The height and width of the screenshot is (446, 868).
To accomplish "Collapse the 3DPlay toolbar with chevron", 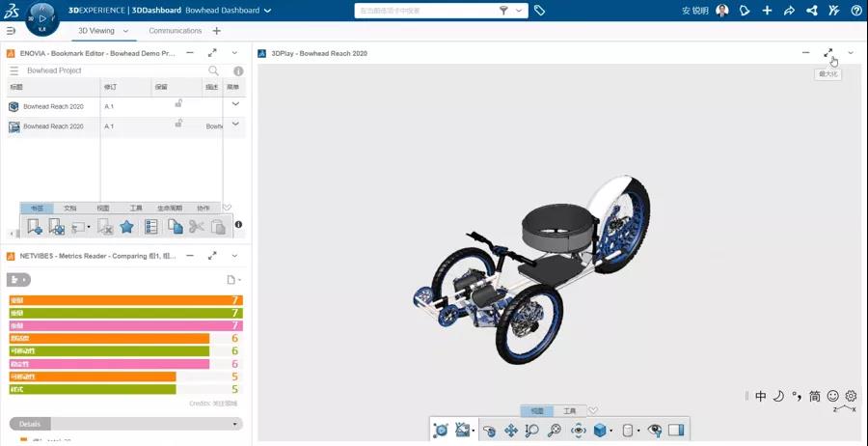I will pyautogui.click(x=593, y=410).
